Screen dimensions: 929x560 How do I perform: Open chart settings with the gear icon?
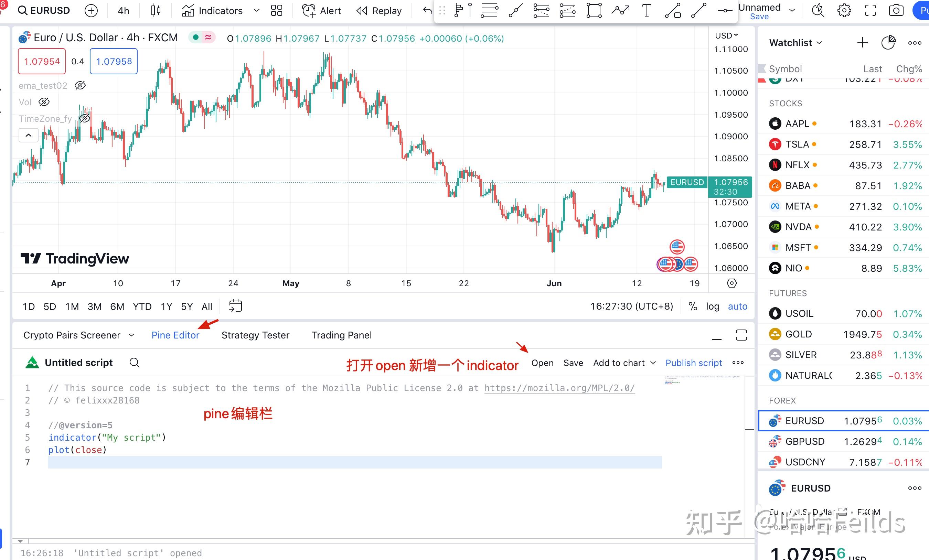(845, 10)
